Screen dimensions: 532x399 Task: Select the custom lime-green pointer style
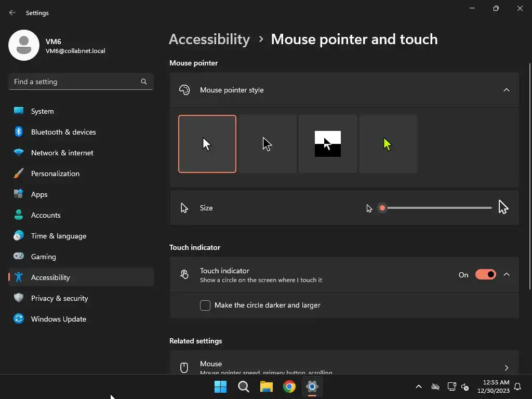pyautogui.click(x=388, y=144)
